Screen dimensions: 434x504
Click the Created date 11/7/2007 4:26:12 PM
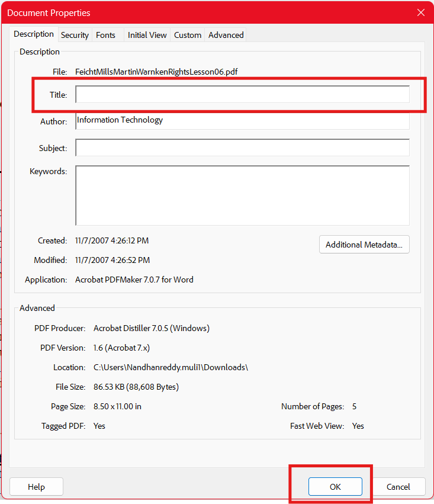112,241
